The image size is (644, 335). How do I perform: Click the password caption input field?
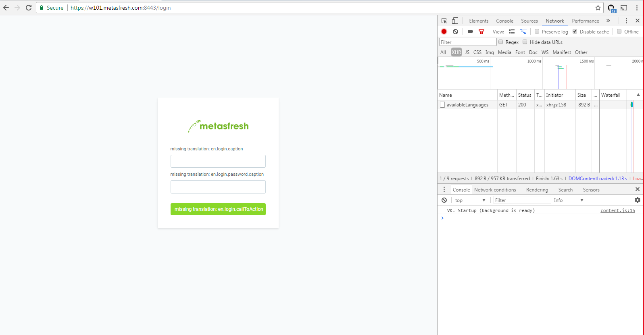tap(218, 187)
